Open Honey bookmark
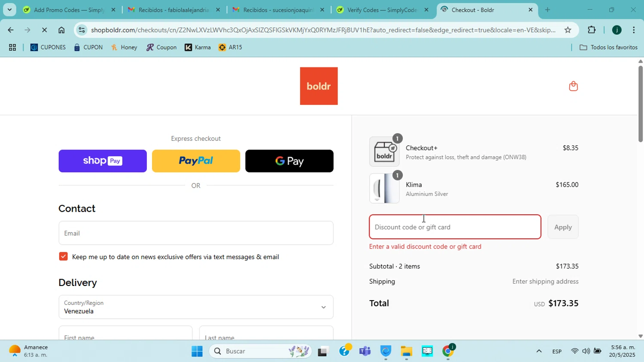Viewport: 644px width, 362px height. coord(124,48)
